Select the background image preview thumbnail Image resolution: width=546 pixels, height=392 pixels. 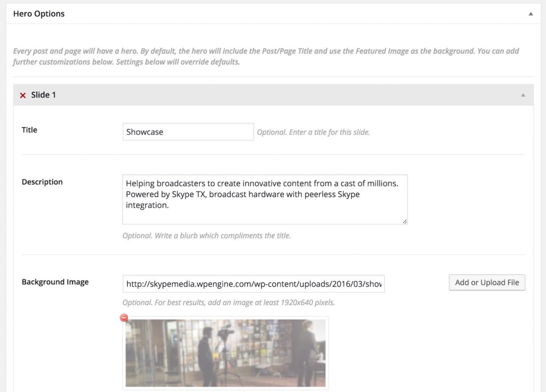coord(226,353)
